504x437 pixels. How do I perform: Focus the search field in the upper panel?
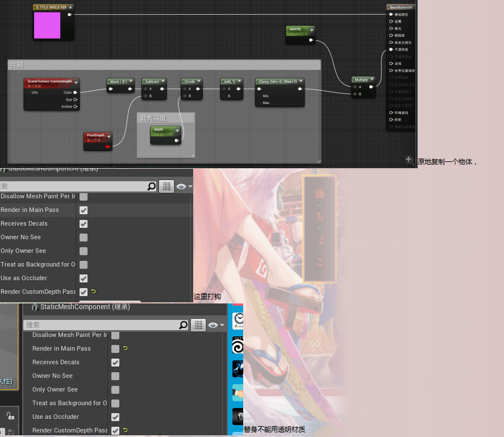point(78,186)
